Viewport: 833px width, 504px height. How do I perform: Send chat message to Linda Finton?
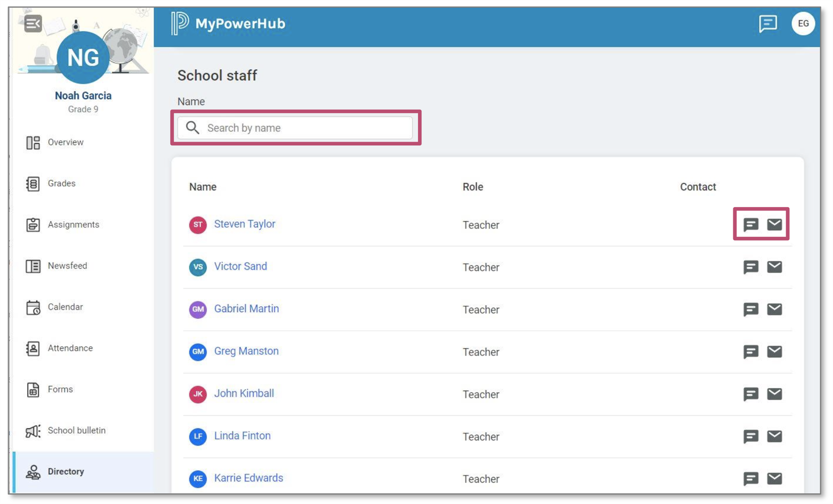(751, 437)
